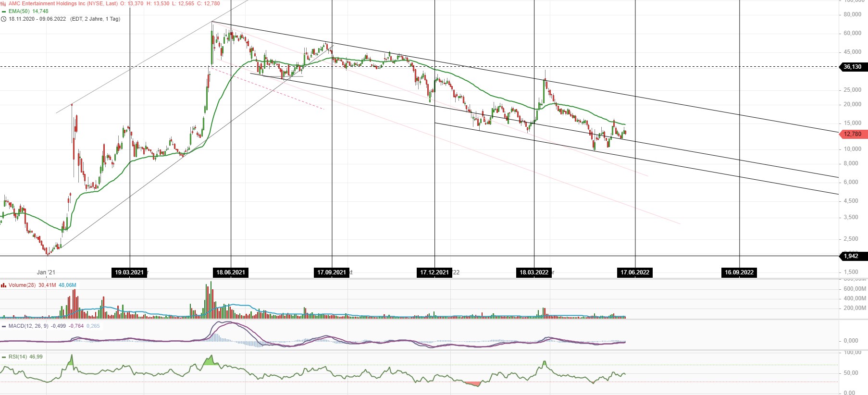Screen dimensions: 868x395
Task: Click the high value H: 13,530
Action: [158, 3]
